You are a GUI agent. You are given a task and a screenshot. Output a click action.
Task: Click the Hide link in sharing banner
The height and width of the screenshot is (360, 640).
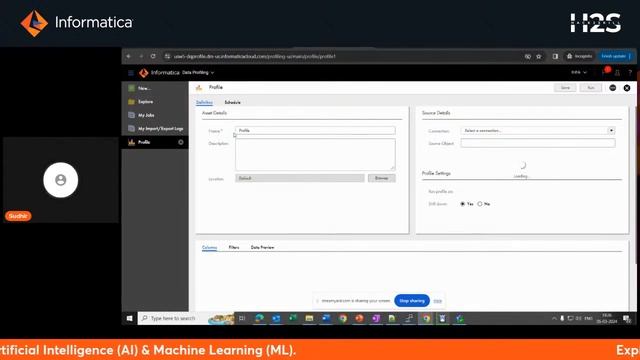438,301
